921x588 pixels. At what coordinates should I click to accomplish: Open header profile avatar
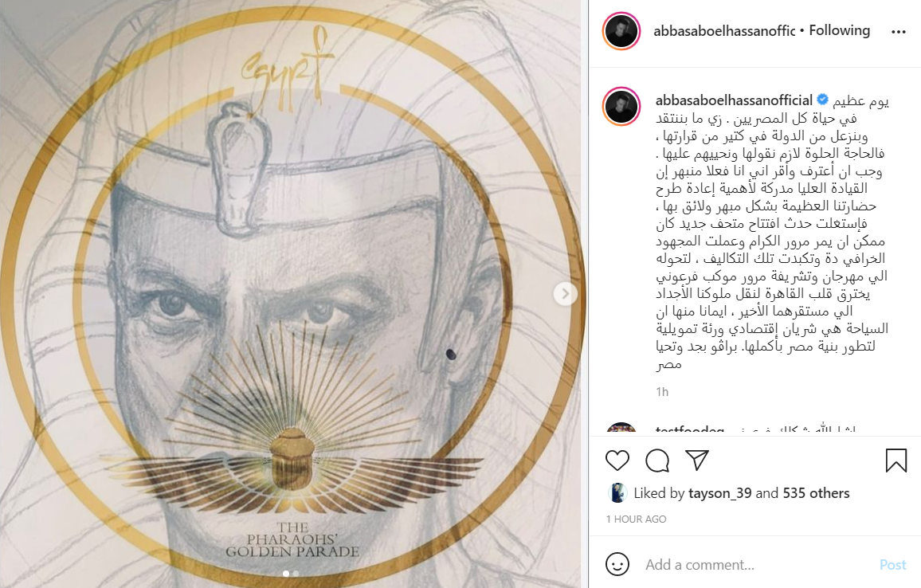[x=621, y=31]
